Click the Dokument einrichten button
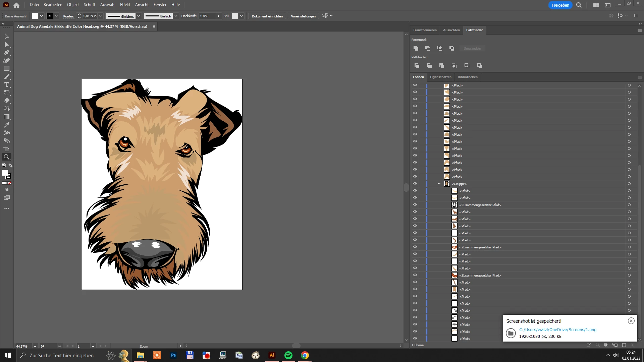 267,16
